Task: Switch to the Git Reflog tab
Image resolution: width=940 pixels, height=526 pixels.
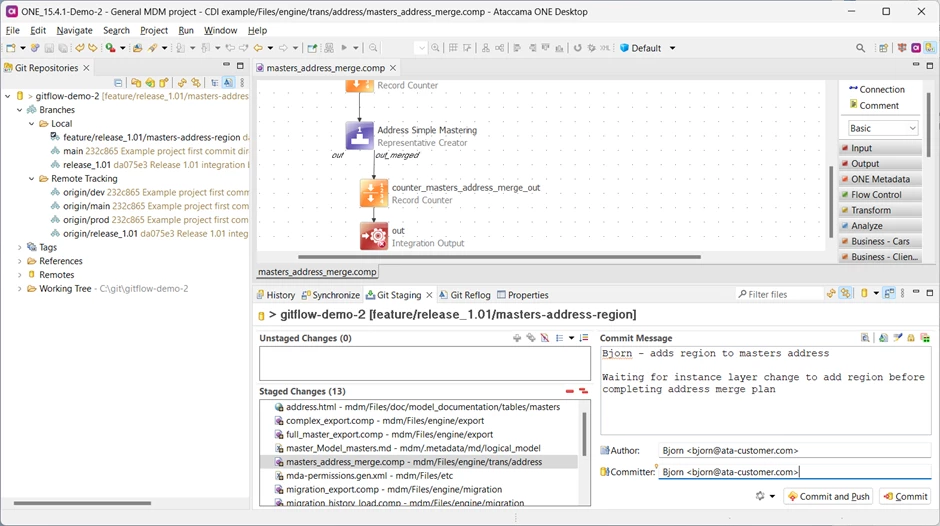Action: pos(465,295)
